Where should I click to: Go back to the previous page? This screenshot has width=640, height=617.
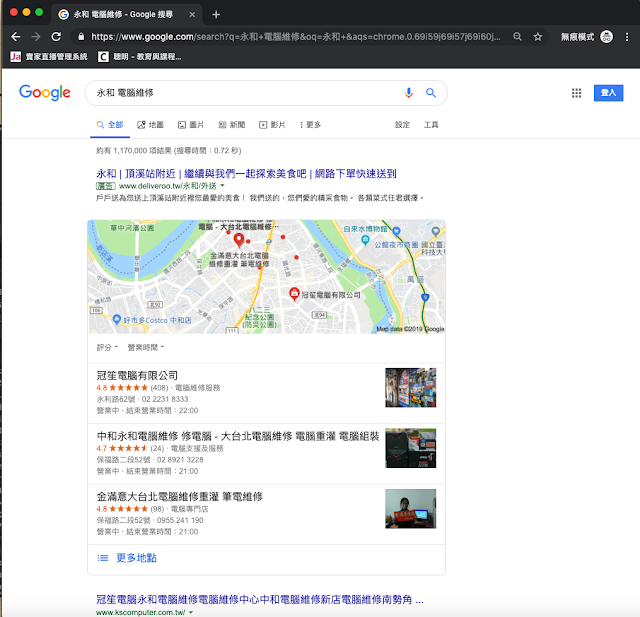click(x=15, y=36)
